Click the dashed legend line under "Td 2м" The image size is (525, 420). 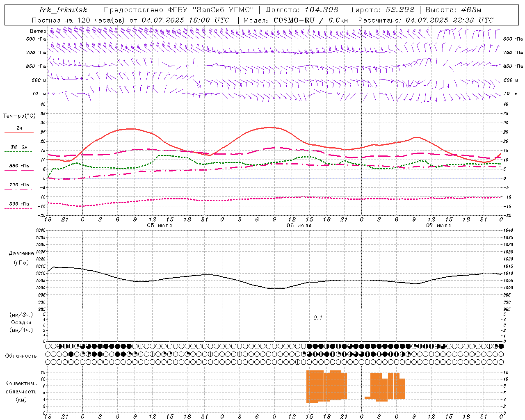pos(18,152)
